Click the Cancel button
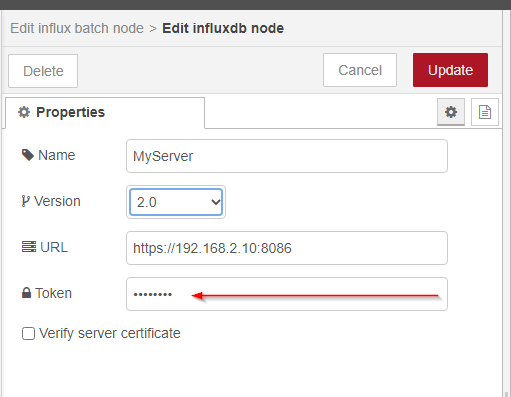 pos(360,70)
